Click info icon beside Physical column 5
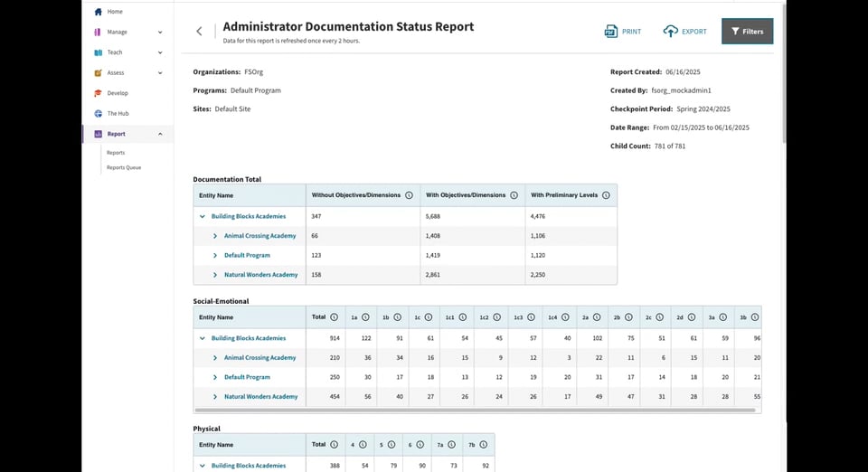The width and height of the screenshot is (868, 472). [x=392, y=445]
